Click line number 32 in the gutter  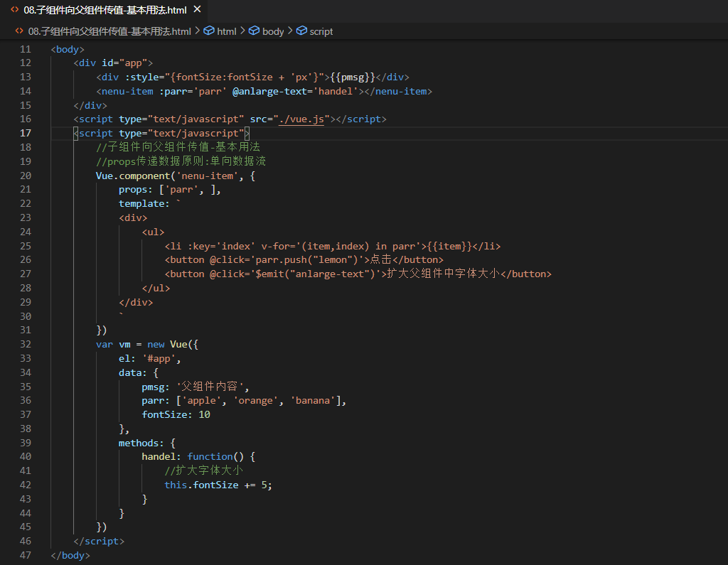click(26, 344)
